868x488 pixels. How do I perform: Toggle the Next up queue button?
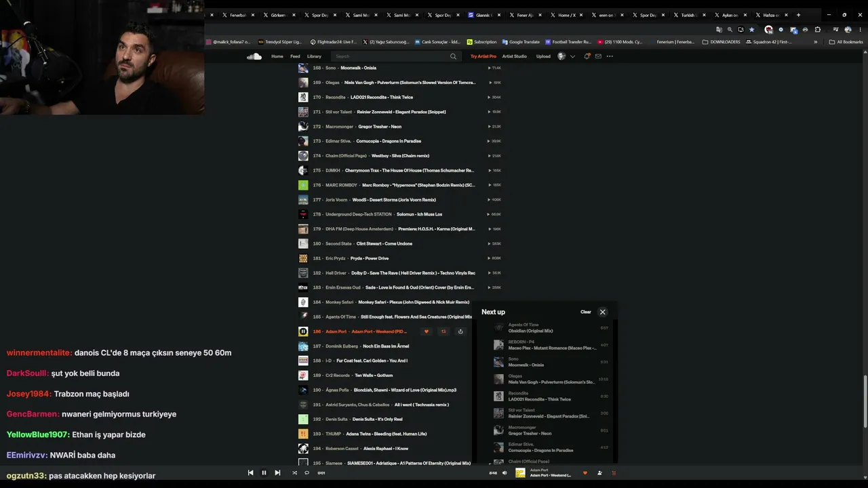614,472
